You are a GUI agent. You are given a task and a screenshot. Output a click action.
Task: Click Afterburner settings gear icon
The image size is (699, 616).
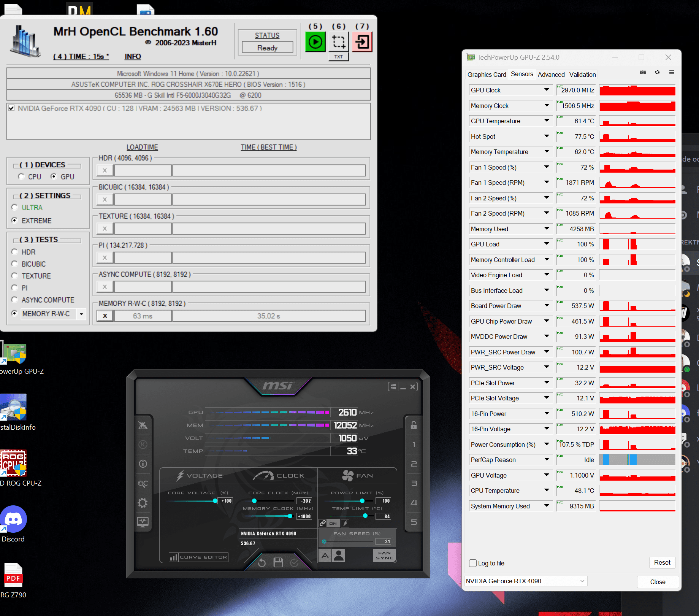[x=143, y=503]
